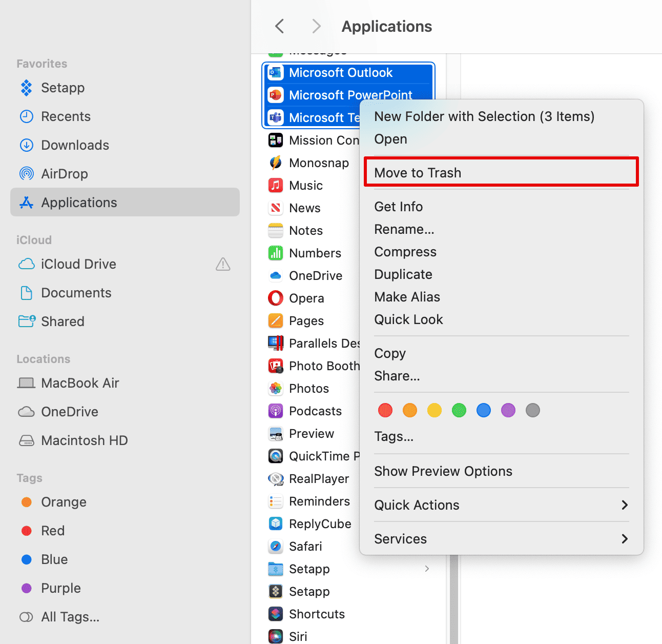Expand the Services submenu arrow

(x=625, y=539)
